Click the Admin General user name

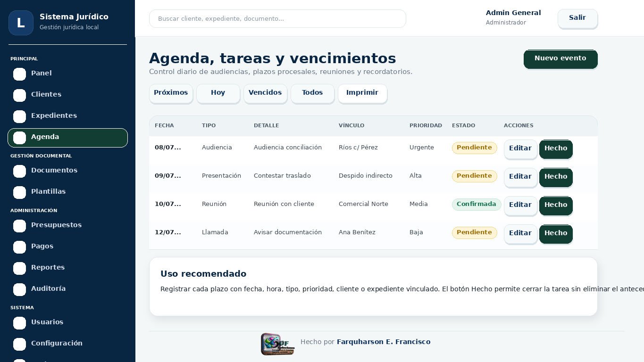[513, 13]
